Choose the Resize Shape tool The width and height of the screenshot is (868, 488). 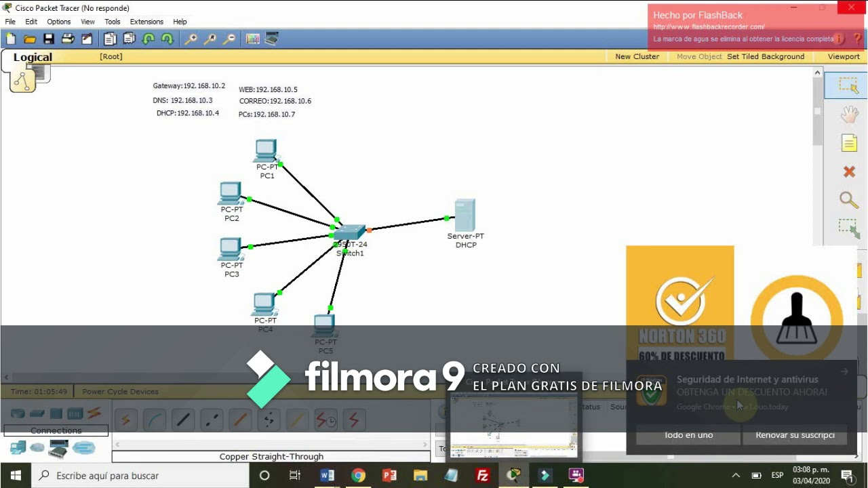click(x=849, y=228)
